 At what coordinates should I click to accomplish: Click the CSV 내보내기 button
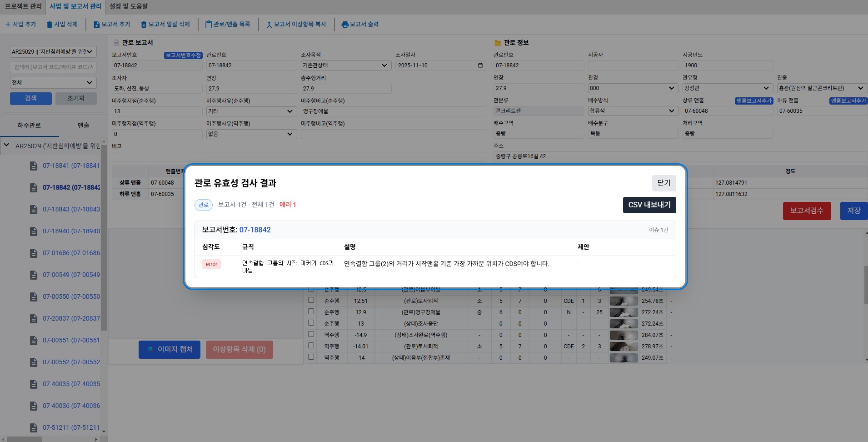[x=649, y=205]
